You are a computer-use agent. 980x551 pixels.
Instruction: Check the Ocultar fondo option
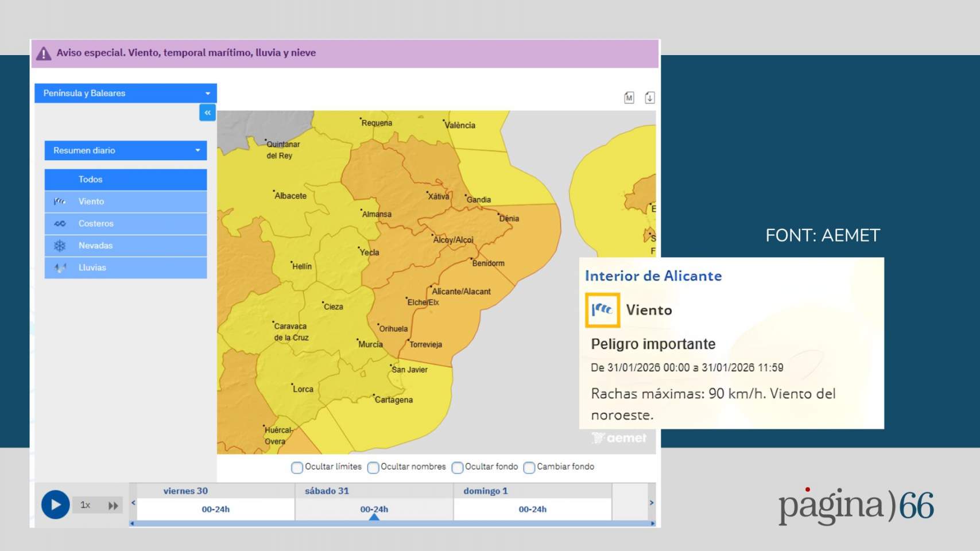tap(458, 467)
